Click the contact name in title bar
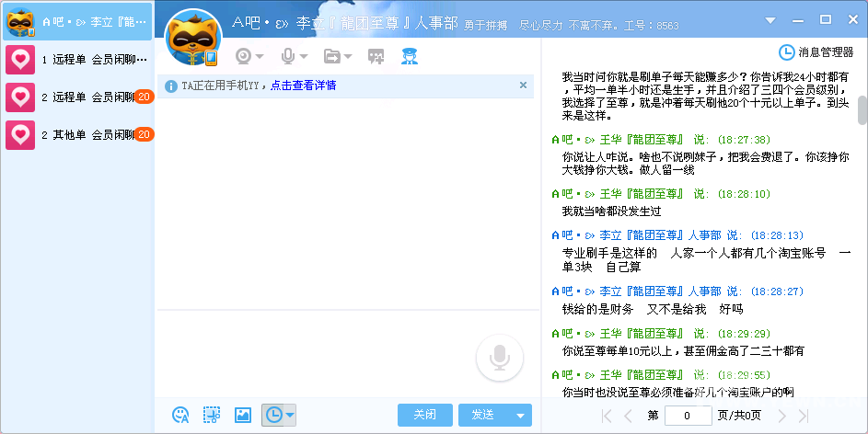This screenshot has width=868, height=434. tap(345, 23)
